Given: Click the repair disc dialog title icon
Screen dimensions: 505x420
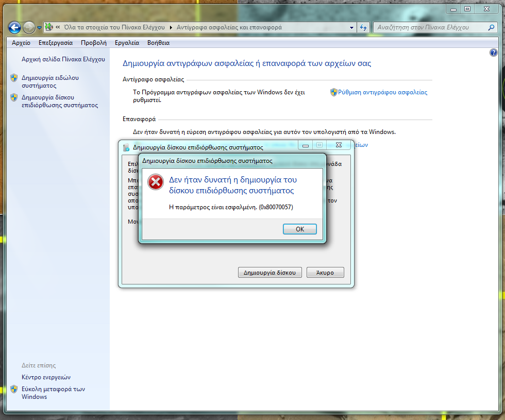Looking at the screenshot, I should point(126,147).
